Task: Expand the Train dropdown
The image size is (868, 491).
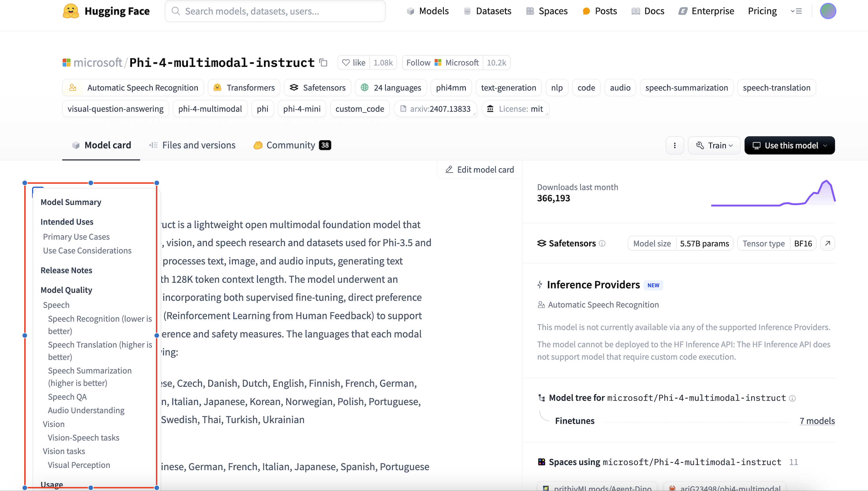Action: (x=714, y=145)
